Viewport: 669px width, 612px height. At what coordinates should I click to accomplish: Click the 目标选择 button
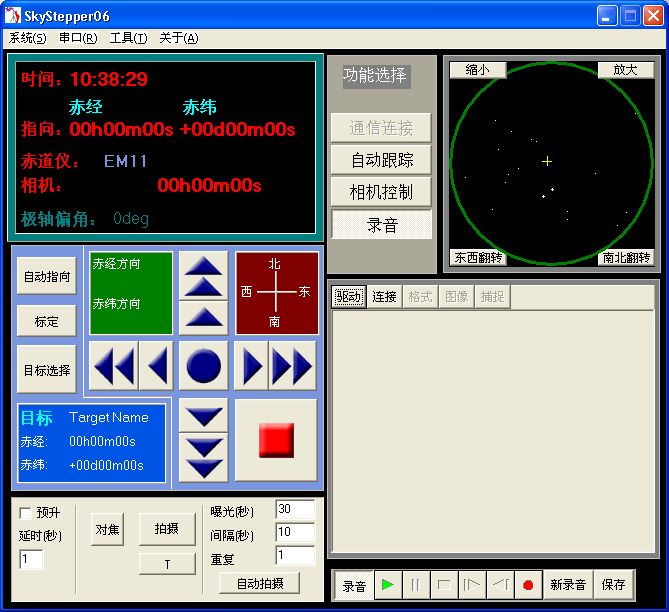click(47, 370)
